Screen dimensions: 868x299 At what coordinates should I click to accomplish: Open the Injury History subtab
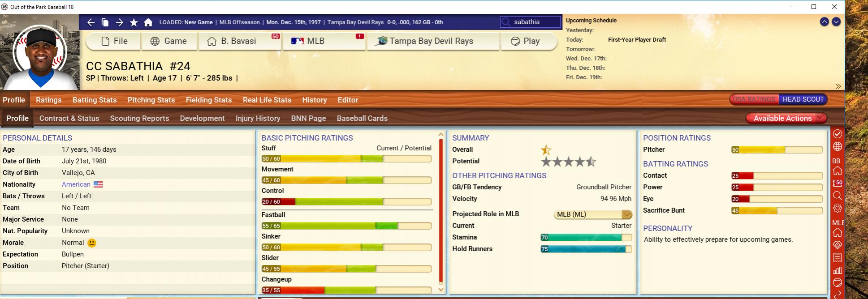[258, 118]
